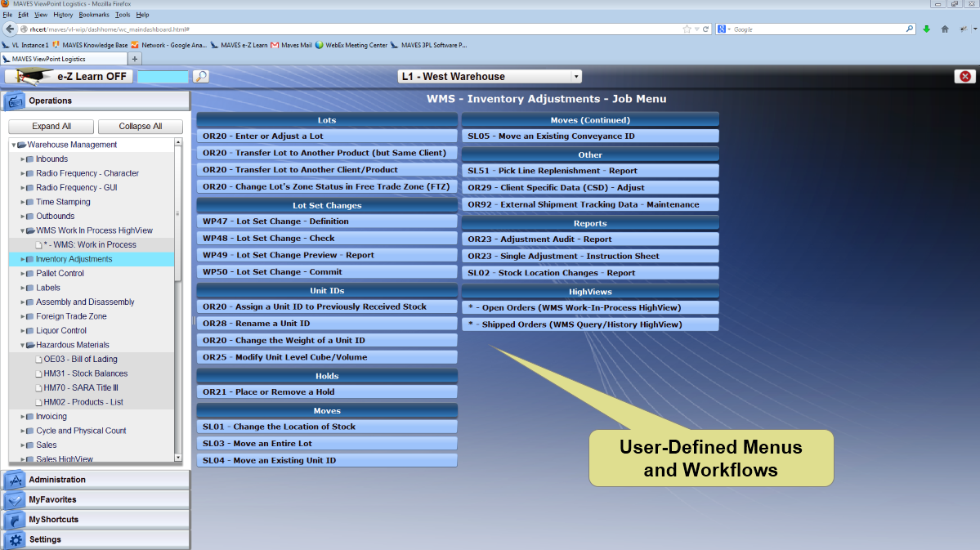Click the bookmark star icon
Image resolution: width=980 pixels, height=550 pixels.
tap(687, 29)
